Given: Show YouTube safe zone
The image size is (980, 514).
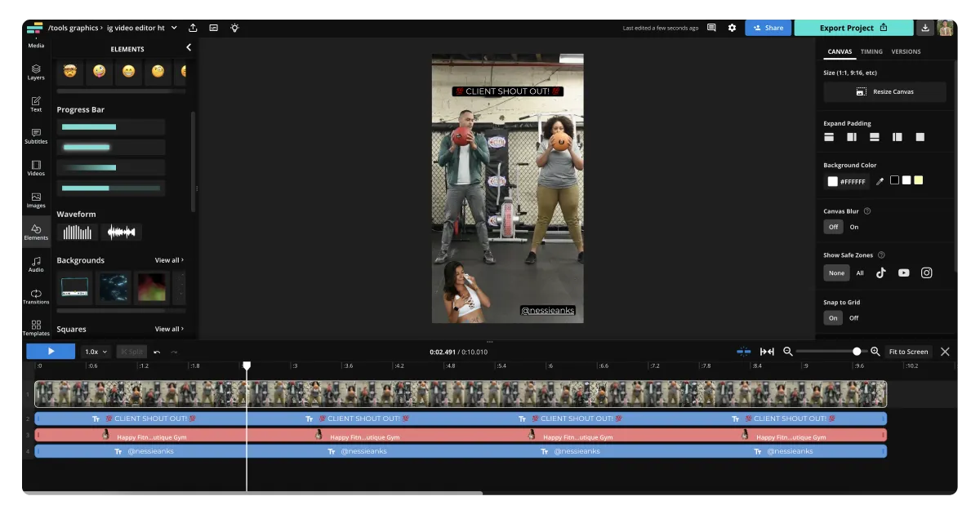Looking at the screenshot, I should click(x=904, y=273).
